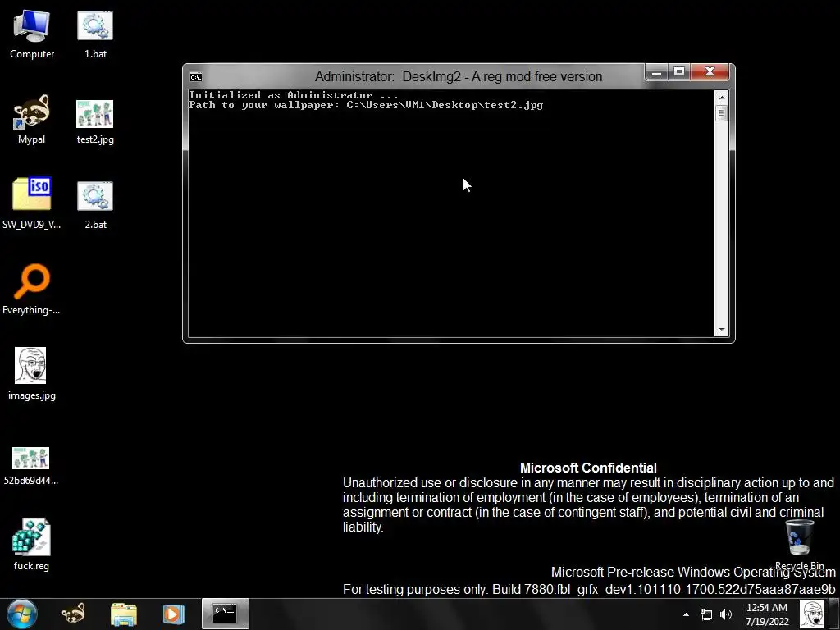Click the console scrollbar down arrow

pyautogui.click(x=722, y=330)
